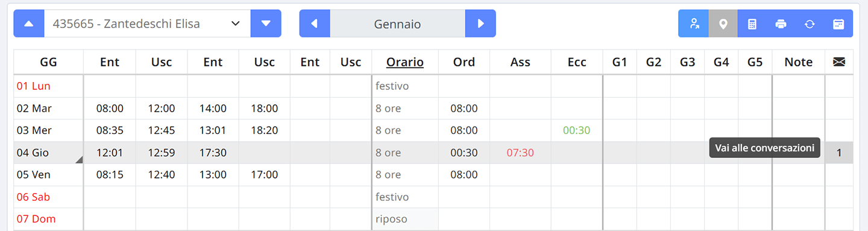Open conversations badge for 04 Gio

[839, 153]
